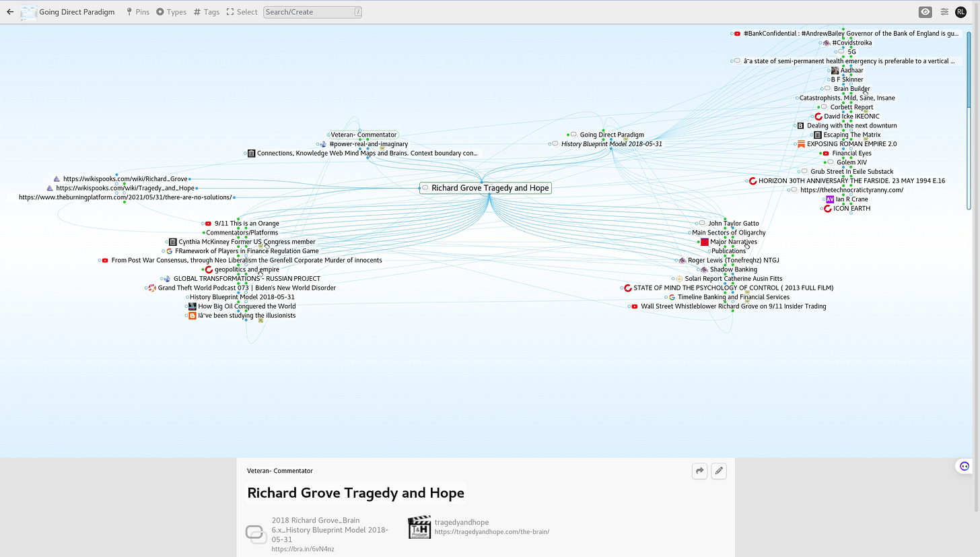This screenshot has height=557, width=980.
Task: Open the #Covidstroika thought
Action: pos(851,42)
